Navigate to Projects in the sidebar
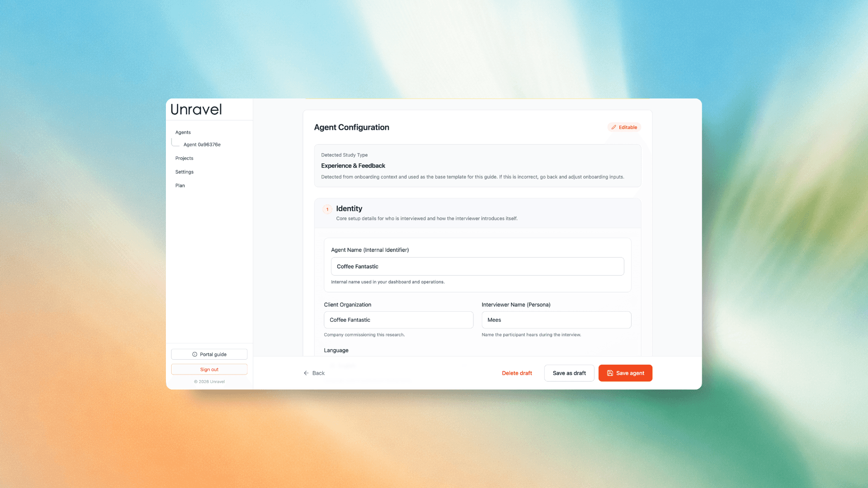The image size is (868, 488). [184, 158]
